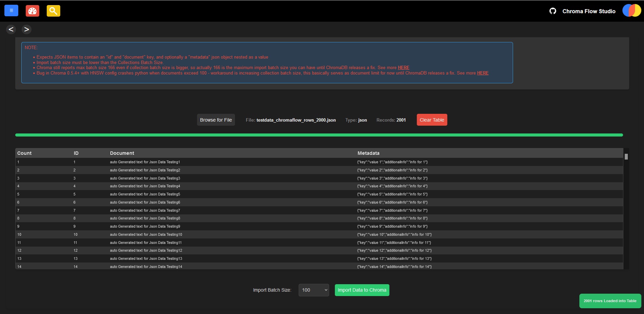Select document cell 'Json Data Testing12'
The width and height of the screenshot is (644, 314).
pyautogui.click(x=146, y=251)
